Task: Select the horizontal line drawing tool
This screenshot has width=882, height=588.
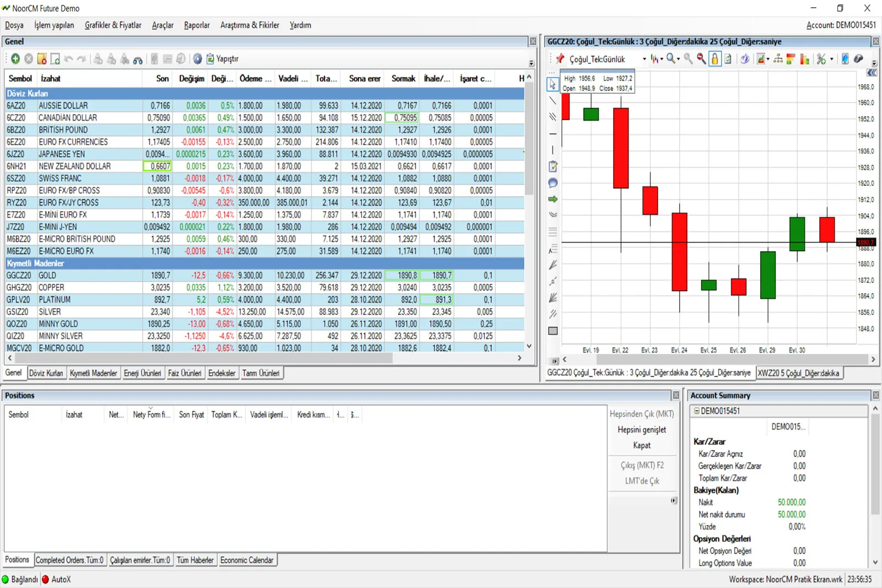Action: click(x=552, y=134)
